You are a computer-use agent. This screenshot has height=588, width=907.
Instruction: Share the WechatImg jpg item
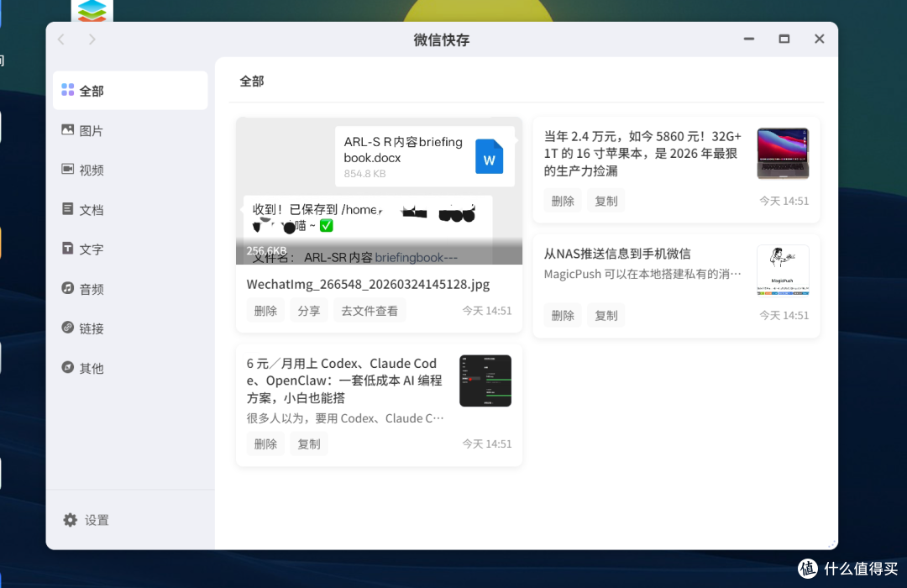pos(309,311)
